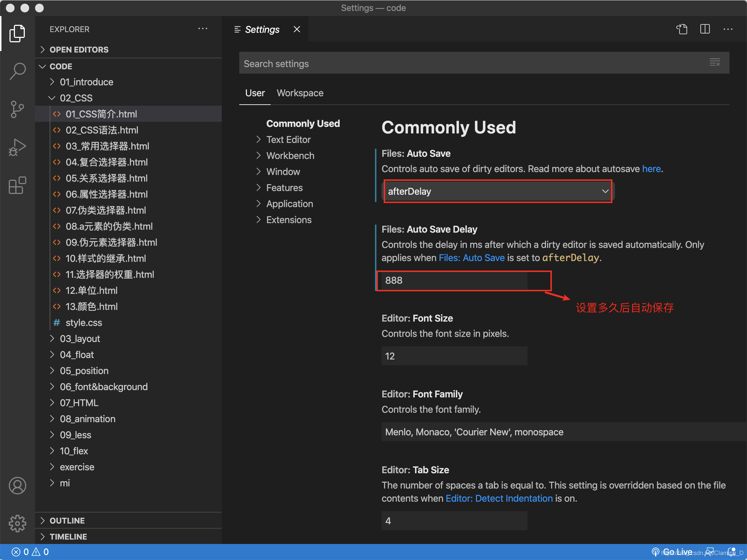Switch to the Workspace settings tab

click(x=300, y=93)
